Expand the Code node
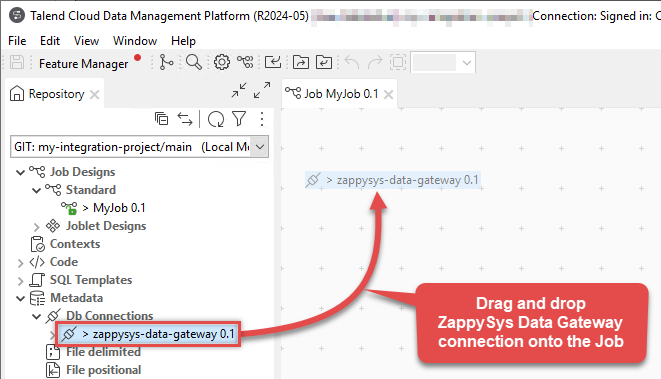Viewport: 661px width, 379px height. (x=20, y=263)
